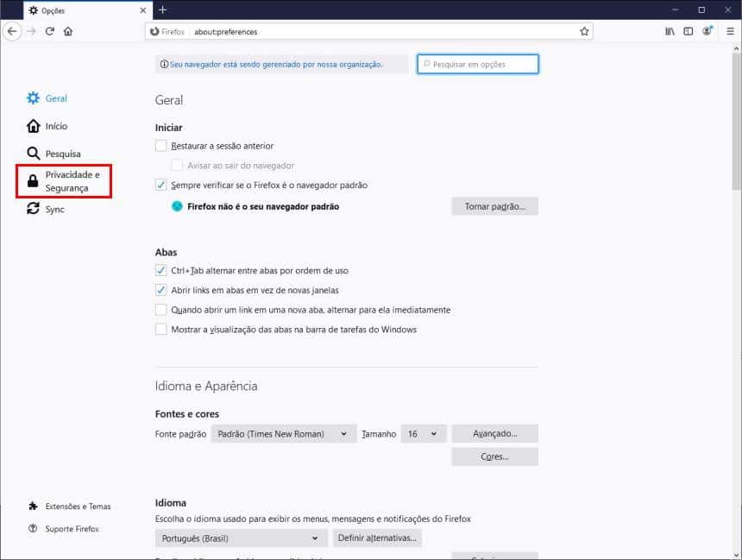Close the Opções tab
Image resolution: width=742 pixels, height=560 pixels.
click(x=143, y=10)
